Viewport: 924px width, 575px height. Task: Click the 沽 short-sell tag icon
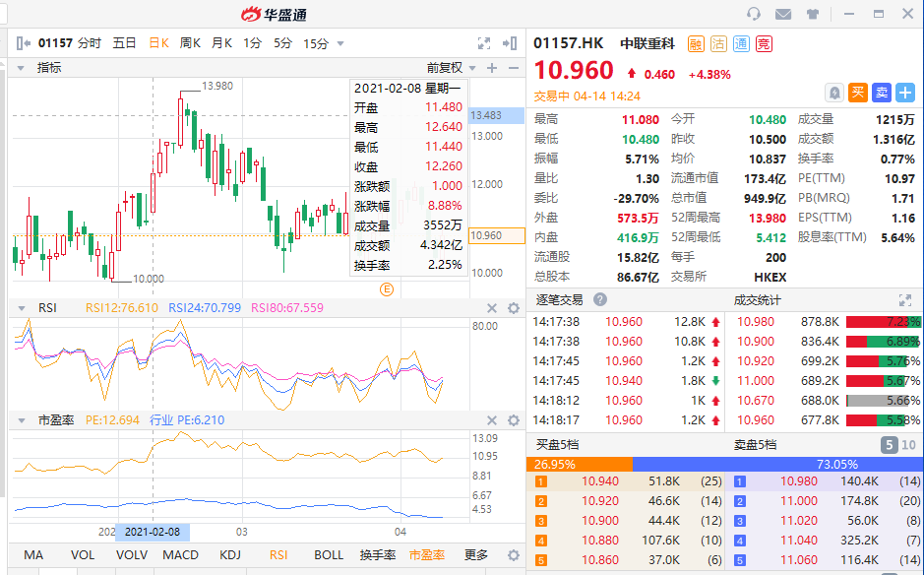(x=718, y=43)
